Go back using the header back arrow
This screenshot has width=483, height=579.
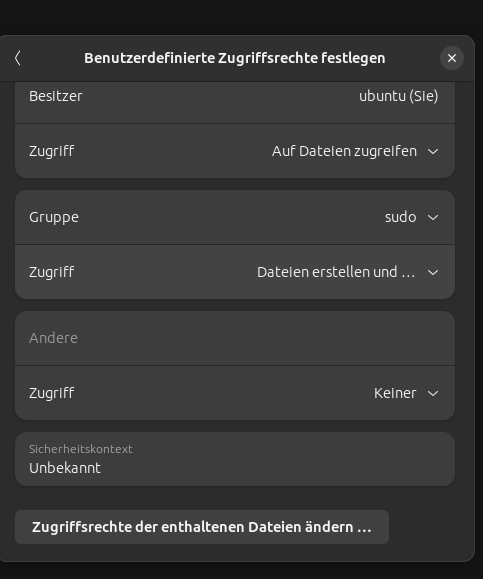pyautogui.click(x=17, y=58)
